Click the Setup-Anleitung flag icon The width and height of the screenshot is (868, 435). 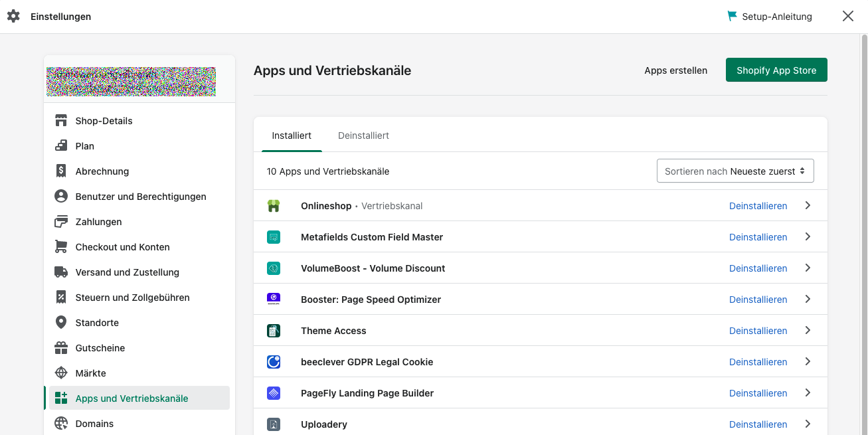click(733, 16)
